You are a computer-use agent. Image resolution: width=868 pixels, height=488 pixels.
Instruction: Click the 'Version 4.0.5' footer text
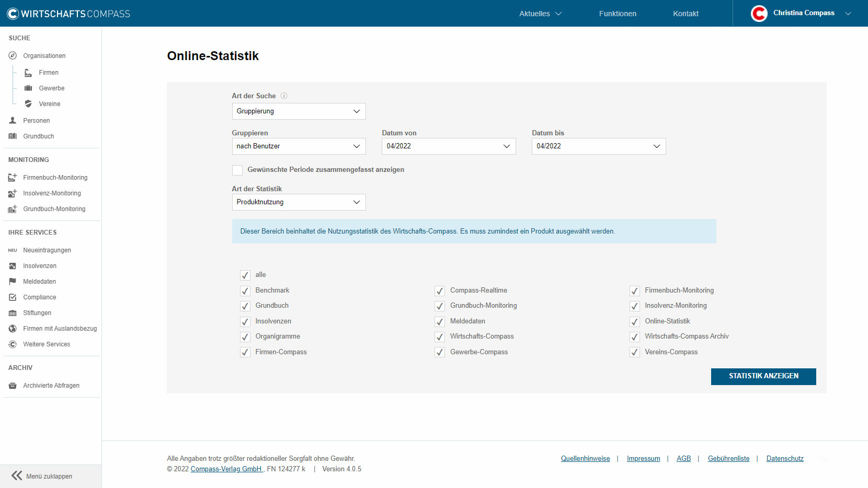tap(341, 469)
